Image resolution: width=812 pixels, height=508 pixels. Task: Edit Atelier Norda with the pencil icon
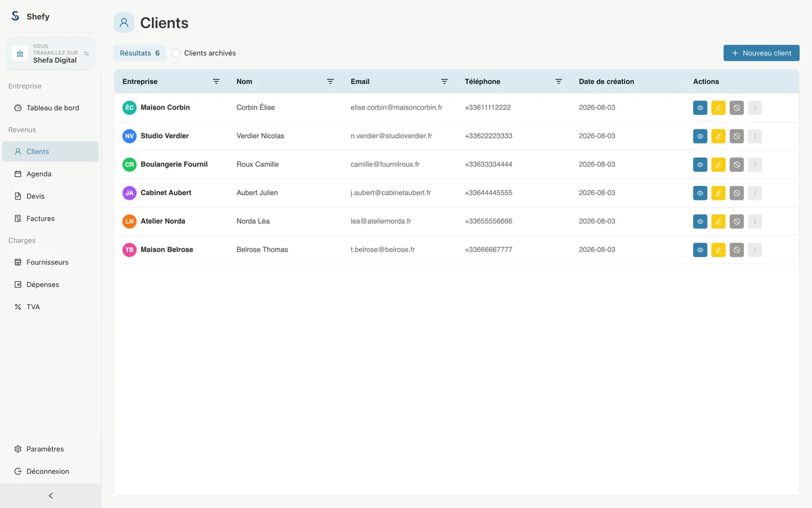click(719, 222)
